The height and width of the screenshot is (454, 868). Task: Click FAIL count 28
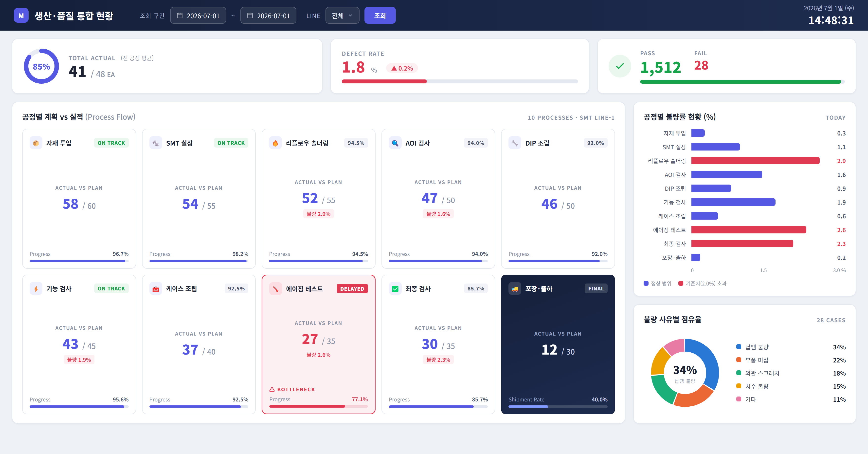point(701,65)
